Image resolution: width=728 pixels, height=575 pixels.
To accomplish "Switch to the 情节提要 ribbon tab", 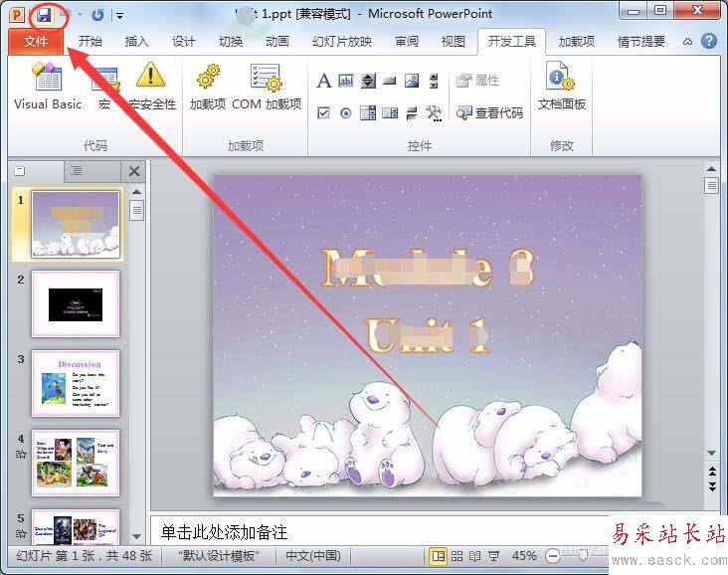I will [x=641, y=42].
